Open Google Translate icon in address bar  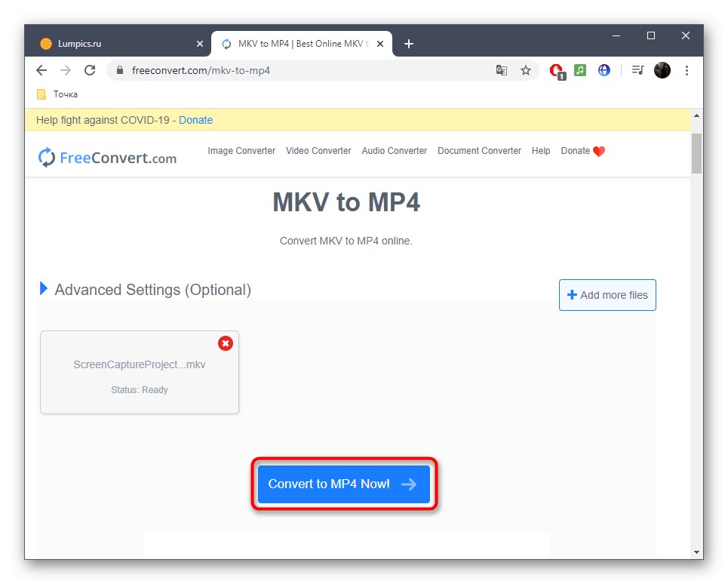point(502,69)
